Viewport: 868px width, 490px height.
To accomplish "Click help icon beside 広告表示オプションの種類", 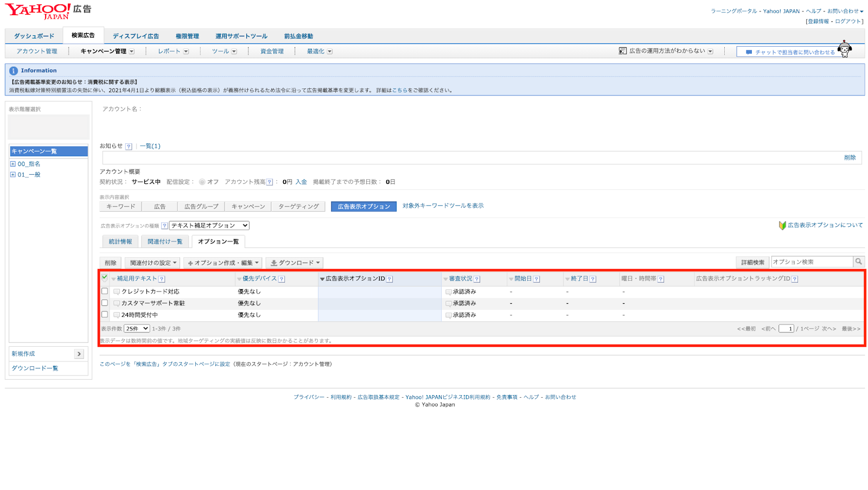I will [x=164, y=226].
